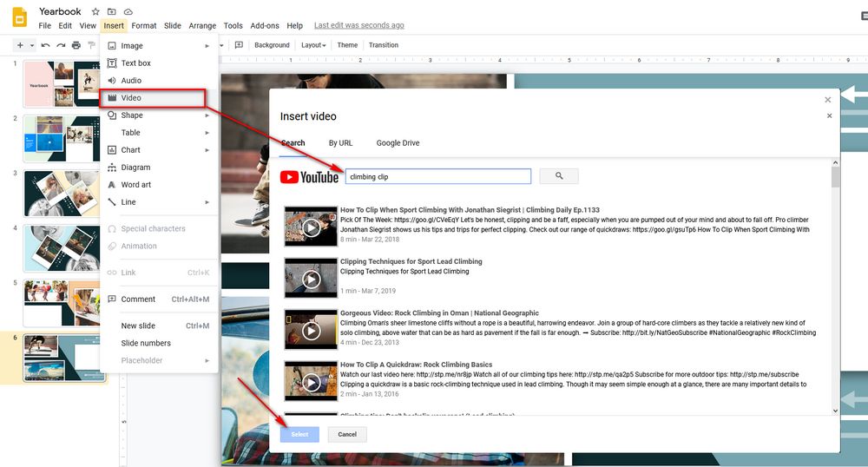This screenshot has width=868, height=467.
Task: Expand the Line submenu
Action: point(159,202)
